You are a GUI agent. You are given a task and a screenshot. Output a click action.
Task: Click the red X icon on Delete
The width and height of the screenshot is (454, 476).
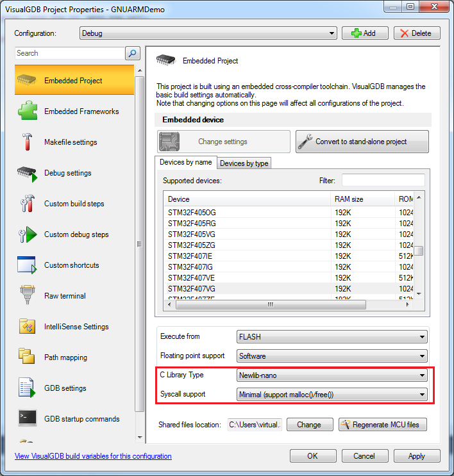point(404,33)
